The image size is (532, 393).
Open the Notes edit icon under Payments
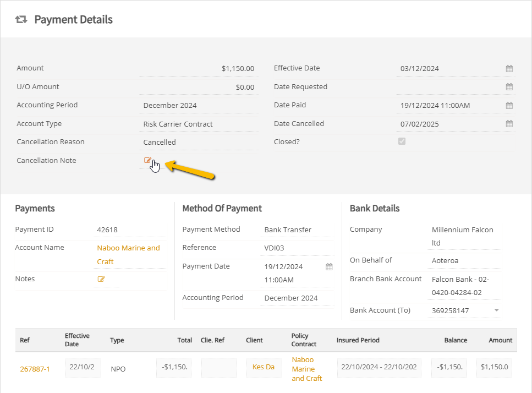pyautogui.click(x=101, y=279)
